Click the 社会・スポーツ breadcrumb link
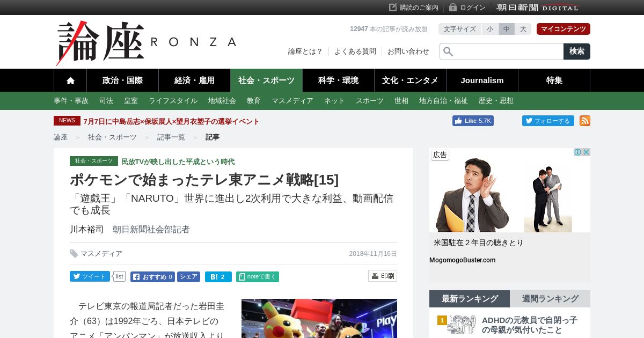This screenshot has height=338, width=644. pyautogui.click(x=112, y=137)
